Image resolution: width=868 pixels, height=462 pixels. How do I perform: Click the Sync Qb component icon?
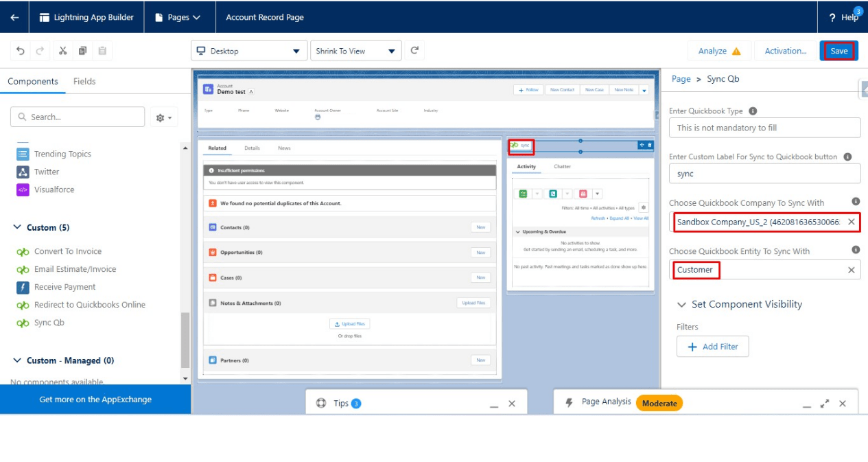pyautogui.click(x=23, y=323)
